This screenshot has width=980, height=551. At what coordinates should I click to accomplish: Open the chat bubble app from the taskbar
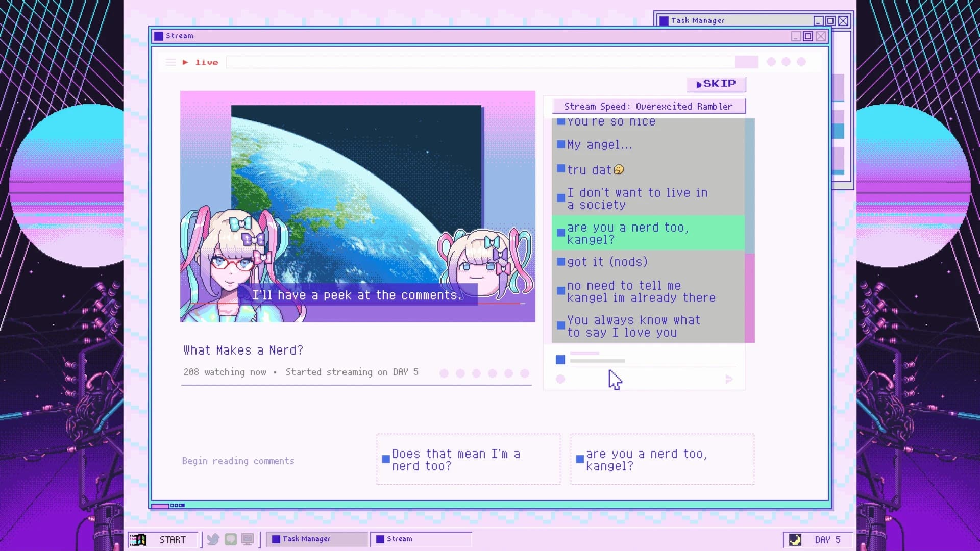(230, 539)
